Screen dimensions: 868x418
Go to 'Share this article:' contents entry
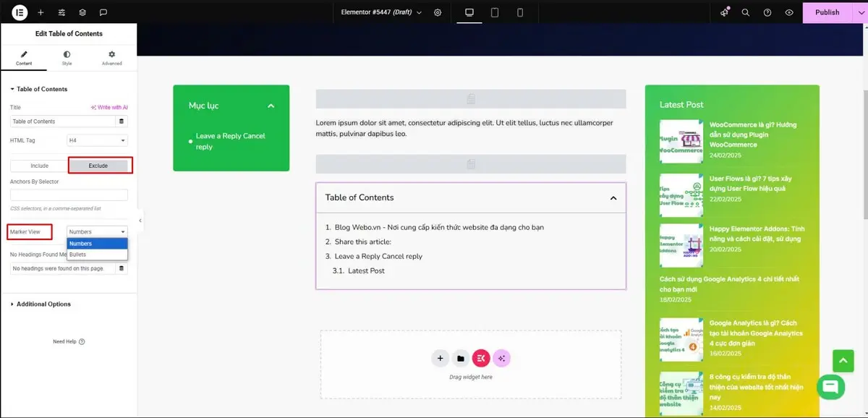click(x=362, y=242)
